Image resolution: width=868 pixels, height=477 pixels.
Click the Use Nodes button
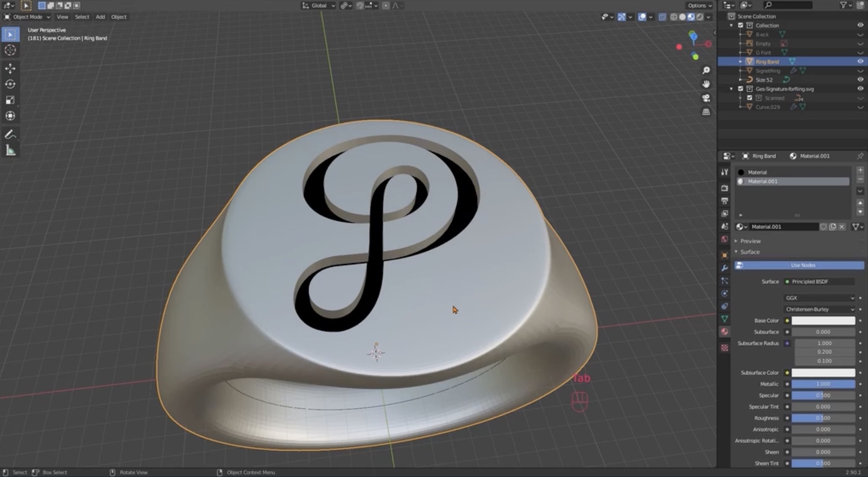point(802,266)
